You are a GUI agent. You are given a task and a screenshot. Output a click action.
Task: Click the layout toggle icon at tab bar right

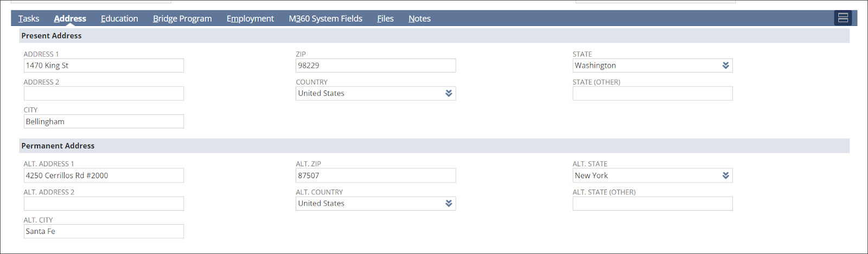[843, 18]
